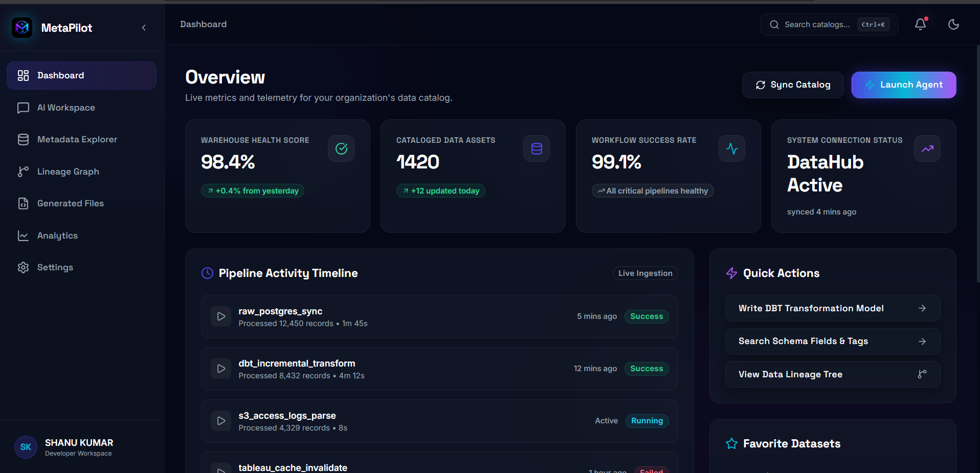Click the raw_postgres_sync pipeline name
Image resolution: width=980 pixels, height=473 pixels.
click(280, 311)
